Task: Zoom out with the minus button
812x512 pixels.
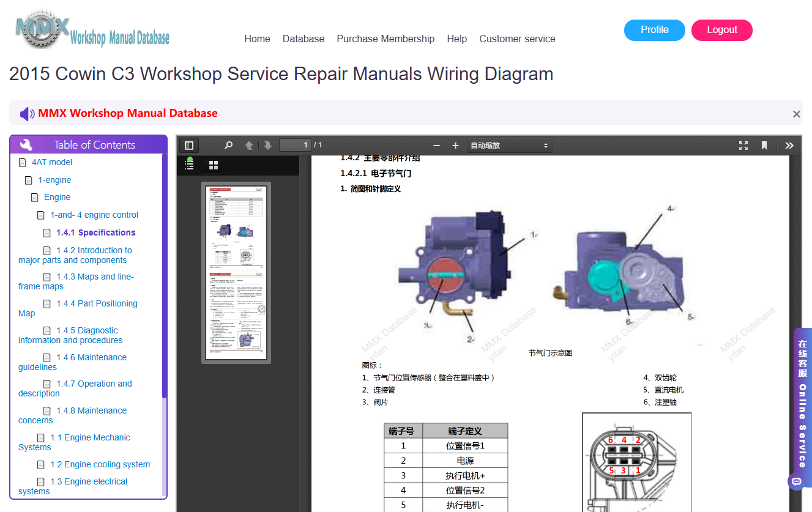Action: [436, 146]
